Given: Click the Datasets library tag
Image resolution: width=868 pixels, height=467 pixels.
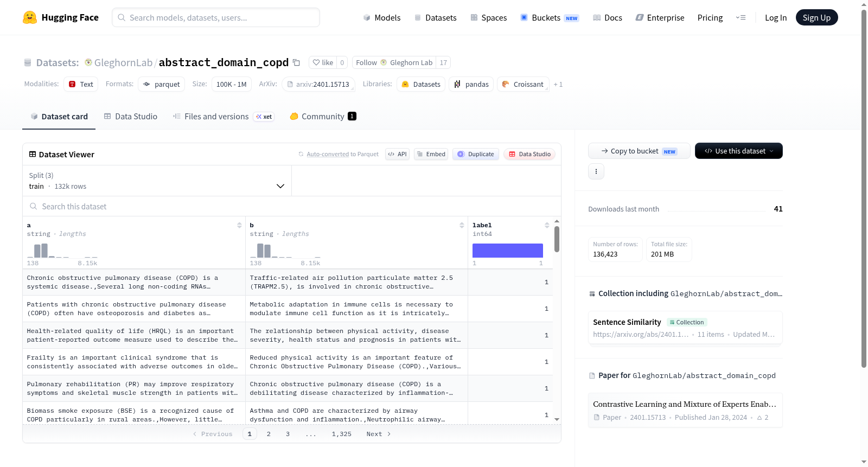Looking at the screenshot, I should [421, 84].
